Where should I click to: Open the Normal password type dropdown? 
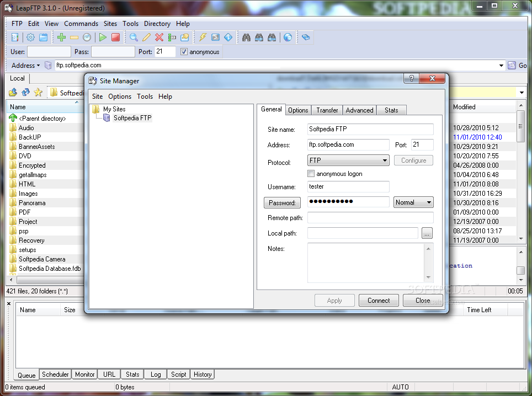413,202
